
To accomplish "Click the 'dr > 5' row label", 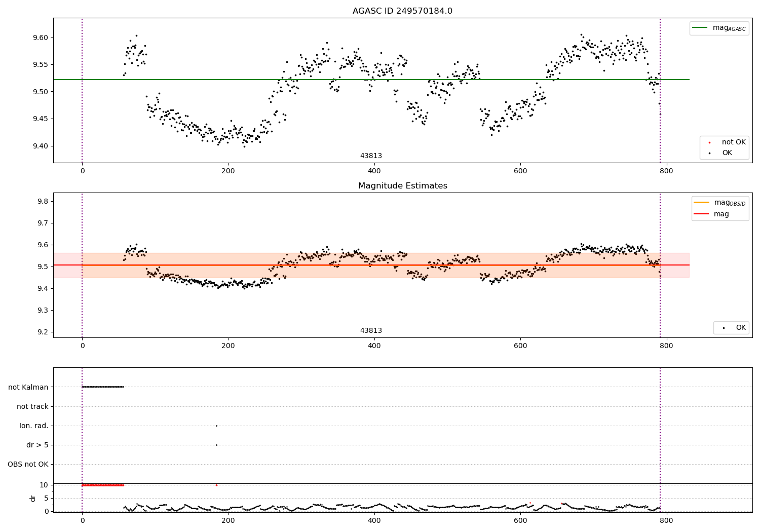I will (x=37, y=445).
